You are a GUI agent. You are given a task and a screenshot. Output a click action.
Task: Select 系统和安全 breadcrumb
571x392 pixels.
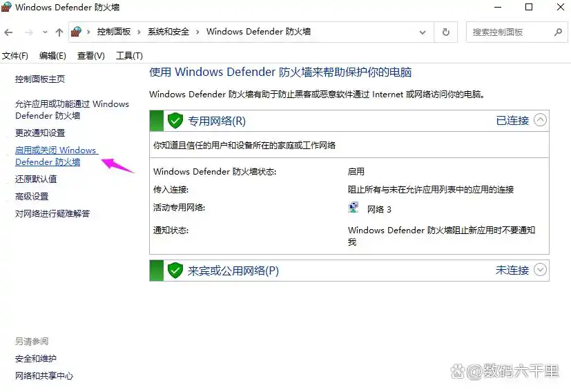pyautogui.click(x=168, y=32)
